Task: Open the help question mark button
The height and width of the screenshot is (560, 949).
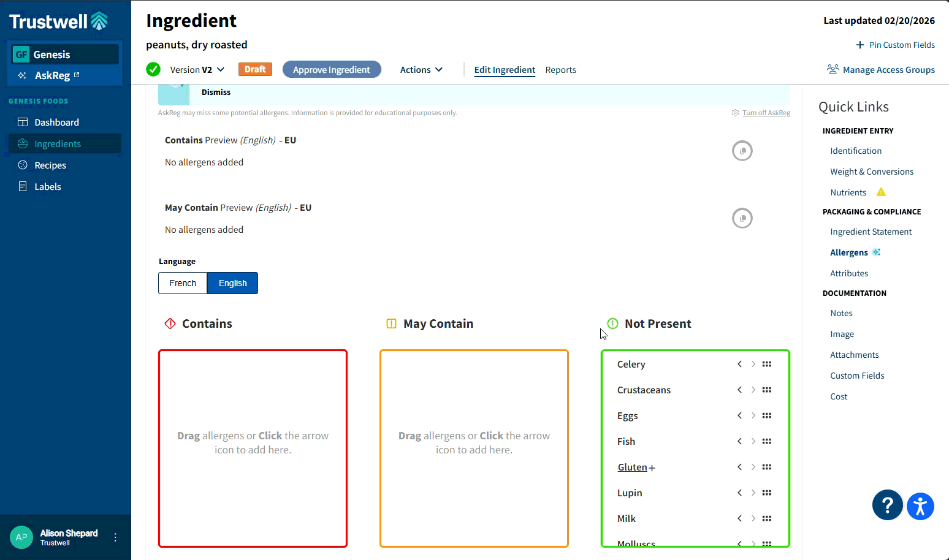Action: coord(887,505)
